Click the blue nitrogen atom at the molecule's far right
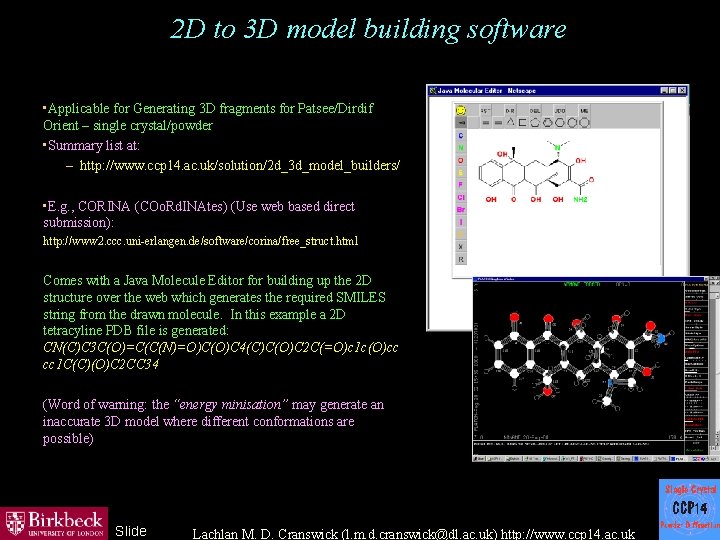 (661, 339)
